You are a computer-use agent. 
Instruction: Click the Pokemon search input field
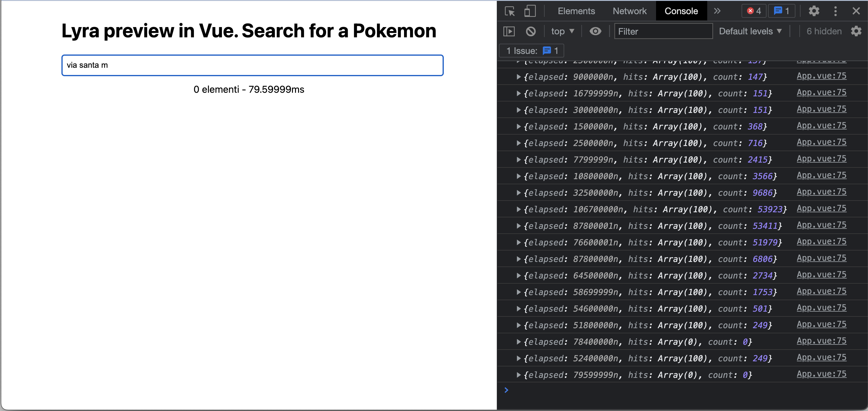252,65
